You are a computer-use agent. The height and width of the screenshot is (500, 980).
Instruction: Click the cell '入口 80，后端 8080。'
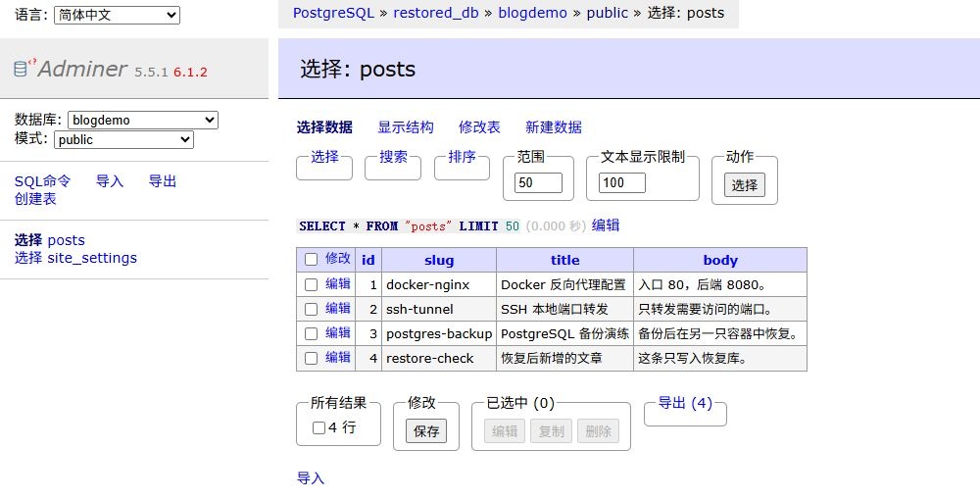[x=720, y=285]
